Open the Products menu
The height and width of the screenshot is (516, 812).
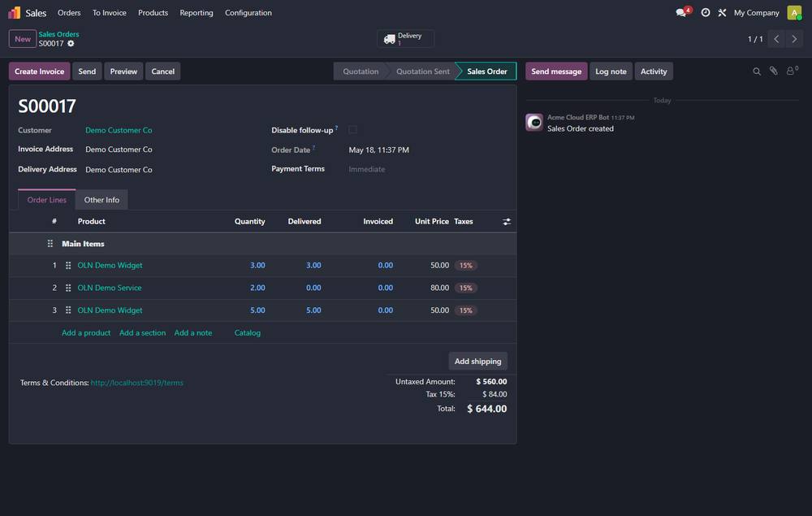click(153, 12)
